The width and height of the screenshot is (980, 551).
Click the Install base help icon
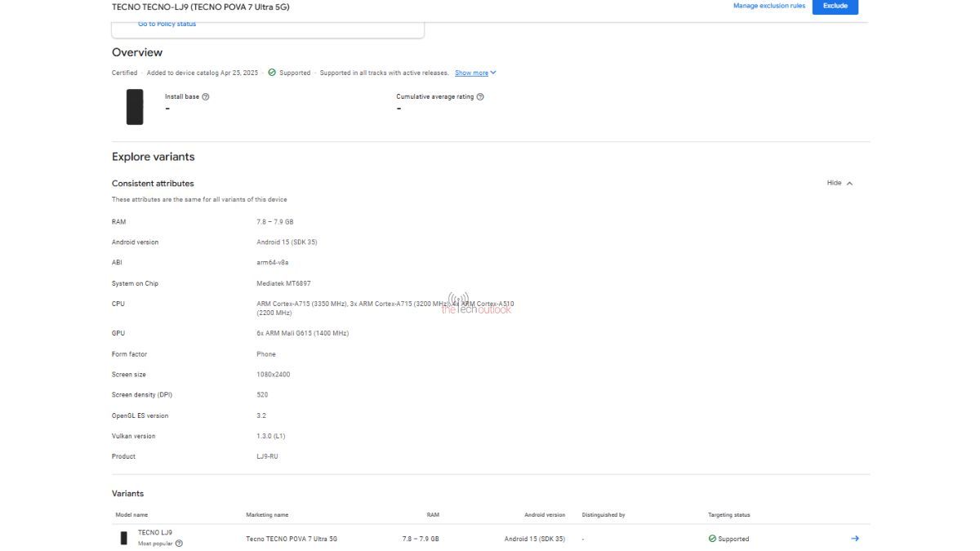[206, 96]
